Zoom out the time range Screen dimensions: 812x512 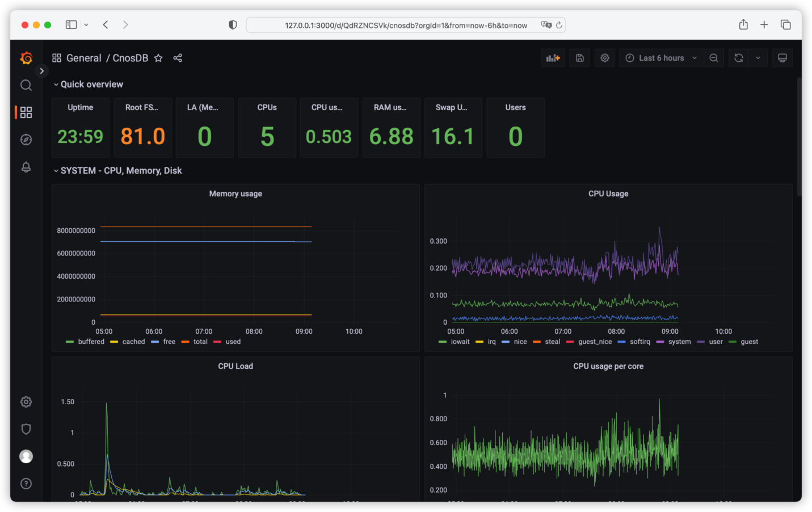[x=714, y=58]
